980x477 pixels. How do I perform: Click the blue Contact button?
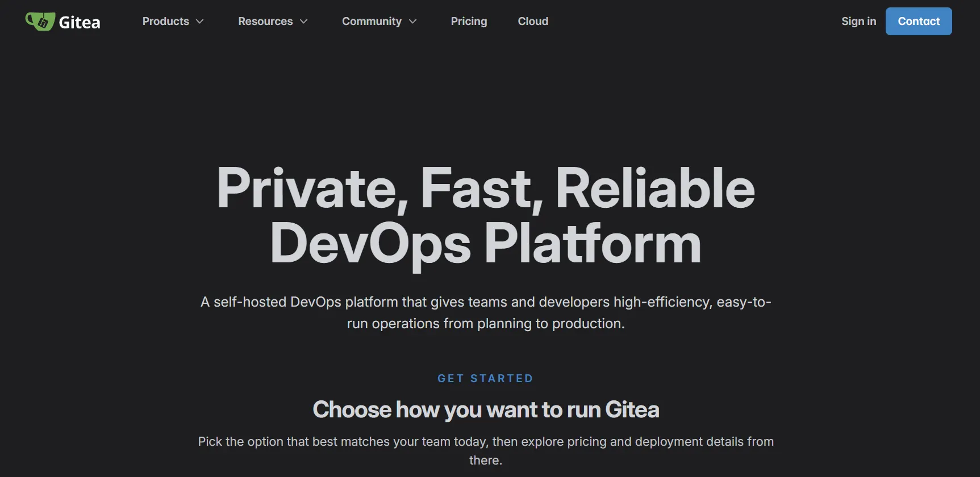coord(919,21)
